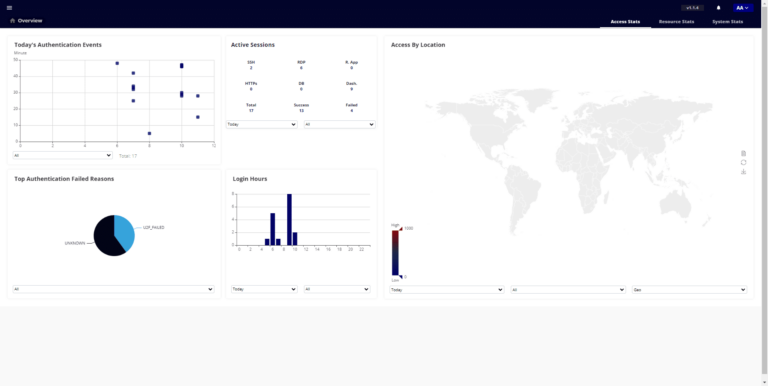Click the restore/refresh icon on the map
This screenshot has width=768, height=386.
[744, 162]
